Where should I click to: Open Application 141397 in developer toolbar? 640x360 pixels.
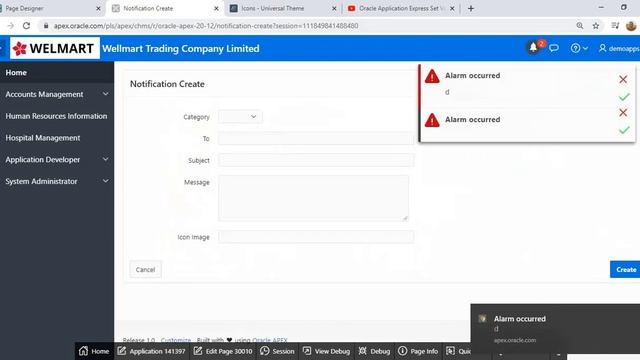click(151, 351)
